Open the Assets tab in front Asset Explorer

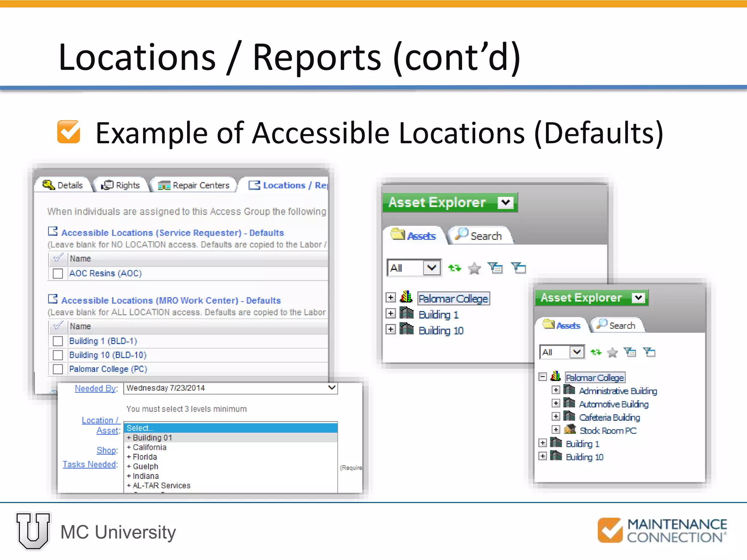coord(562,325)
